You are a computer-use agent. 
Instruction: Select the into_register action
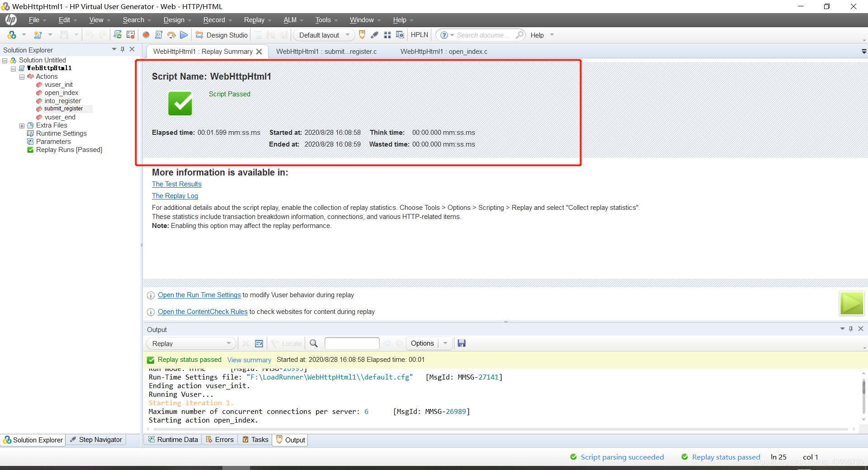click(62, 101)
